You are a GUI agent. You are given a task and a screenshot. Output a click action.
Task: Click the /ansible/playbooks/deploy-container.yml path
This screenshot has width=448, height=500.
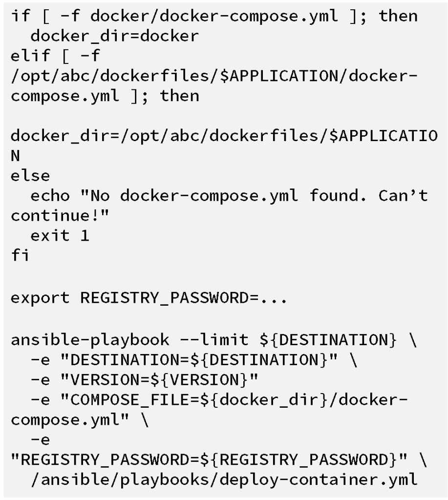(224, 479)
